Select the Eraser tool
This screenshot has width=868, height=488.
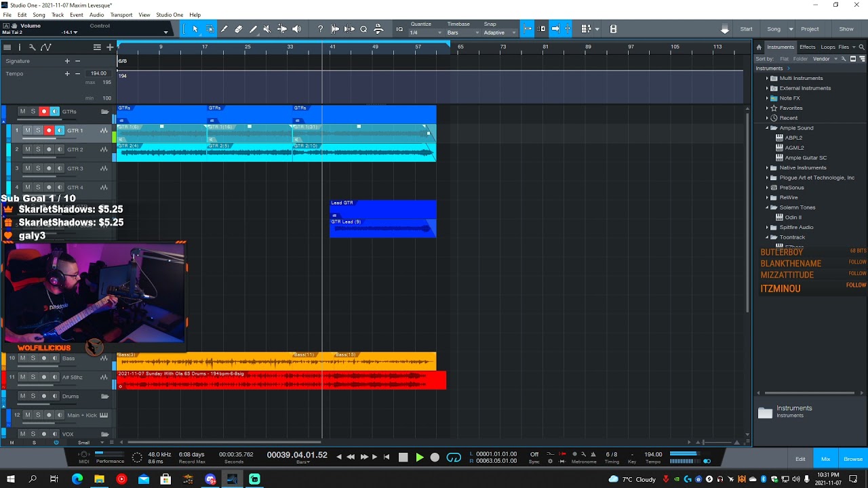[x=239, y=29]
